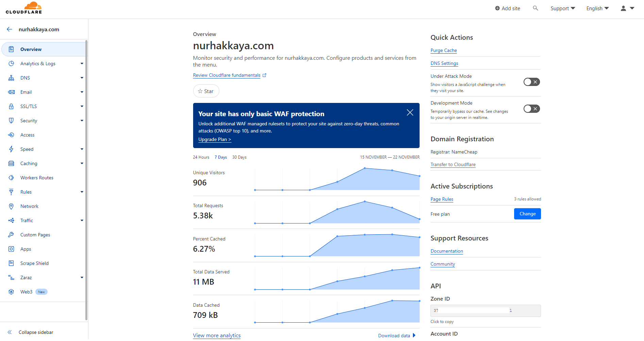Image resolution: width=644 pixels, height=341 pixels.
Task: Expand the Rules menu arrow
Action: click(x=82, y=192)
